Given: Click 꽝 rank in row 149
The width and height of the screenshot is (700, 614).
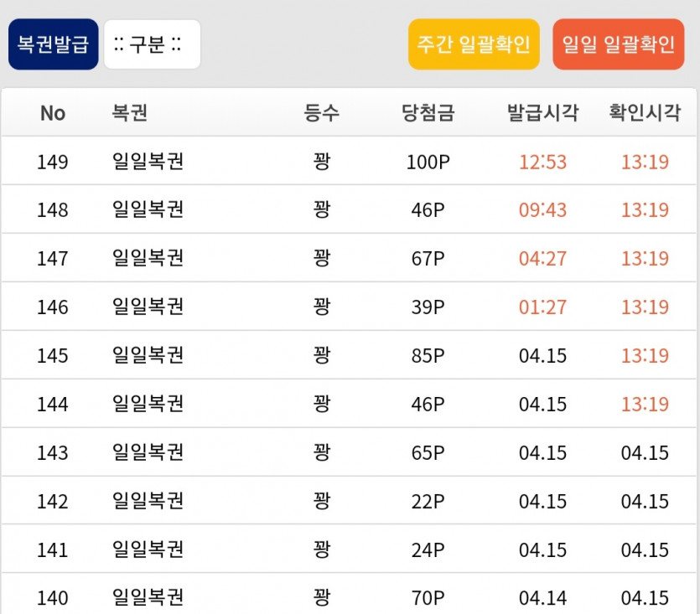Looking at the screenshot, I should point(321,161).
